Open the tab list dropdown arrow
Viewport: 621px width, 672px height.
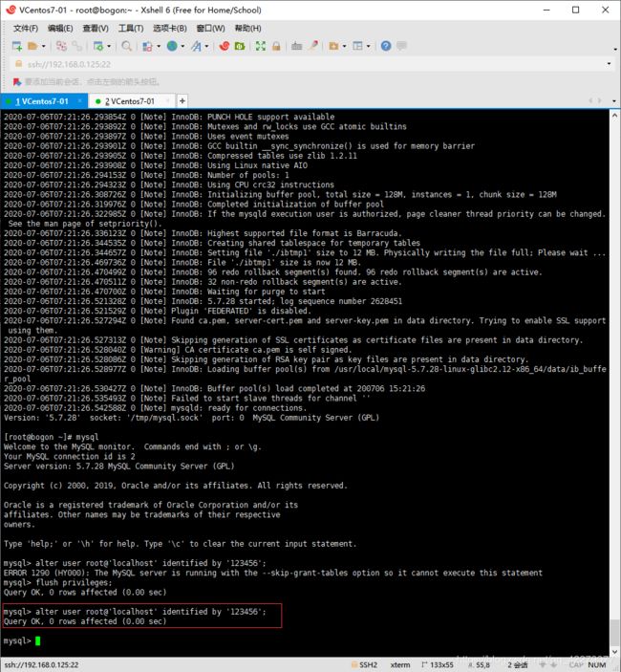click(613, 101)
